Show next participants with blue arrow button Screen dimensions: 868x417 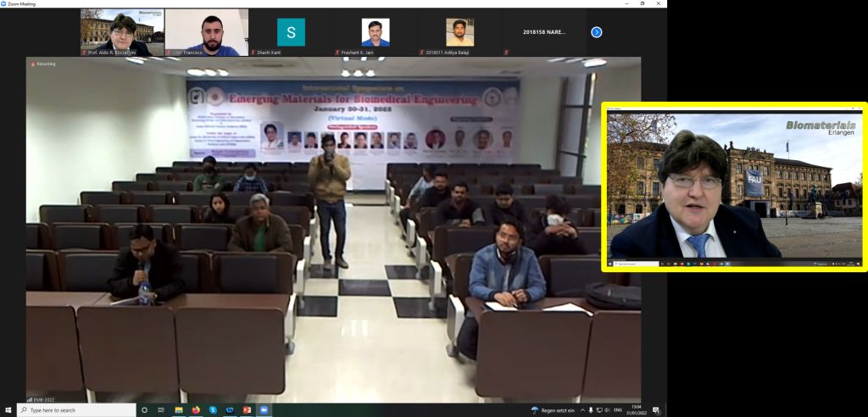coord(596,32)
